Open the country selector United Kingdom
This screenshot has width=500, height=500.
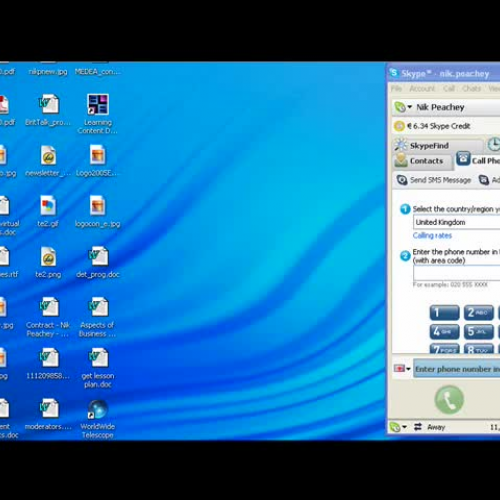click(x=457, y=222)
